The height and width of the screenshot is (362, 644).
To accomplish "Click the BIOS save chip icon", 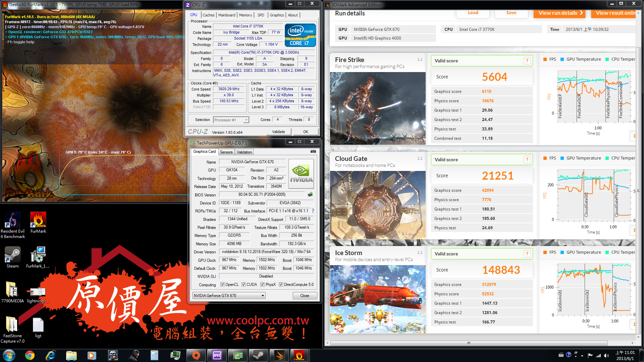I will tap(310, 194).
